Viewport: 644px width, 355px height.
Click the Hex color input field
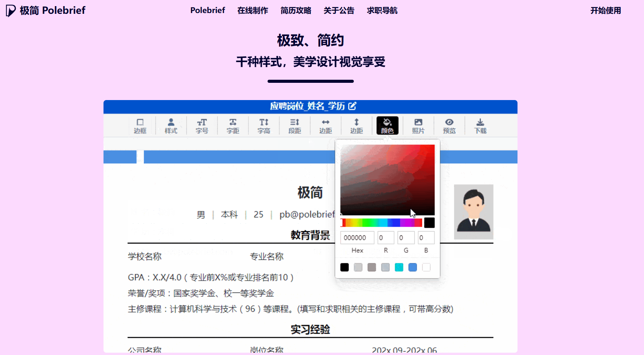(357, 238)
